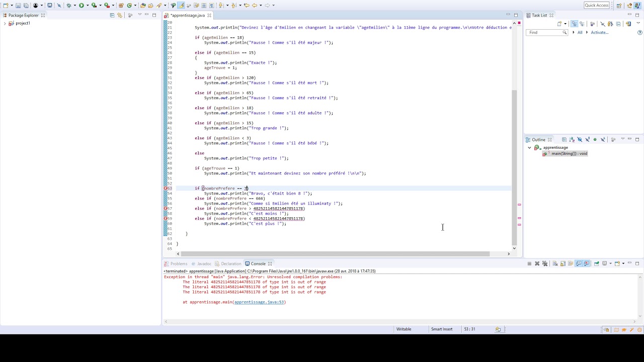644x362 pixels.
Task: Select the apprentissage.java editor tab
Action: pos(188,15)
